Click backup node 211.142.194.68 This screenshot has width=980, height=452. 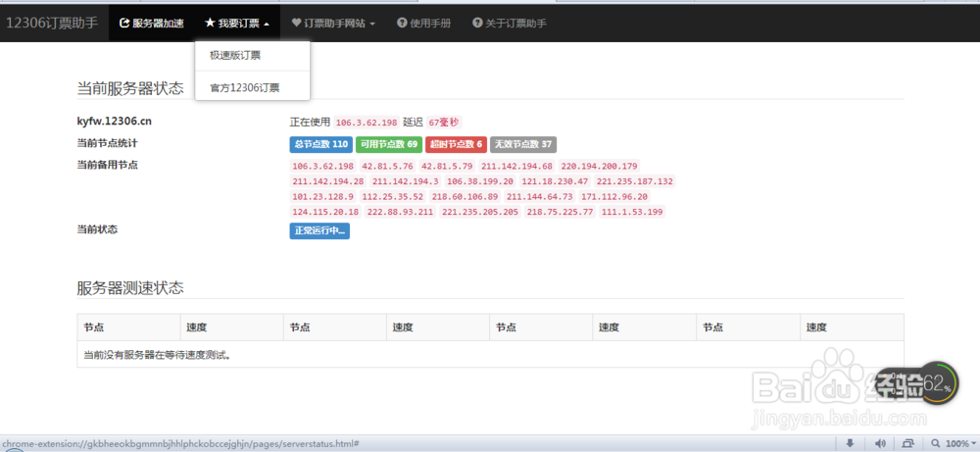(516, 167)
